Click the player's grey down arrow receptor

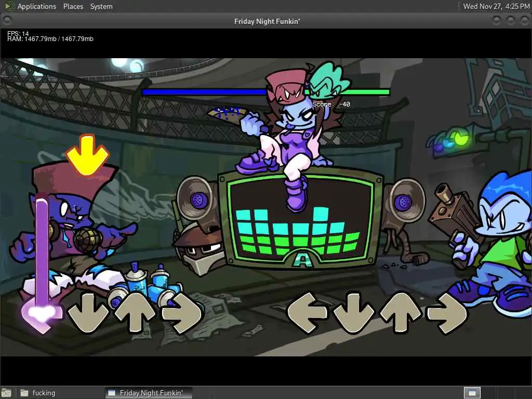pyautogui.click(x=354, y=313)
